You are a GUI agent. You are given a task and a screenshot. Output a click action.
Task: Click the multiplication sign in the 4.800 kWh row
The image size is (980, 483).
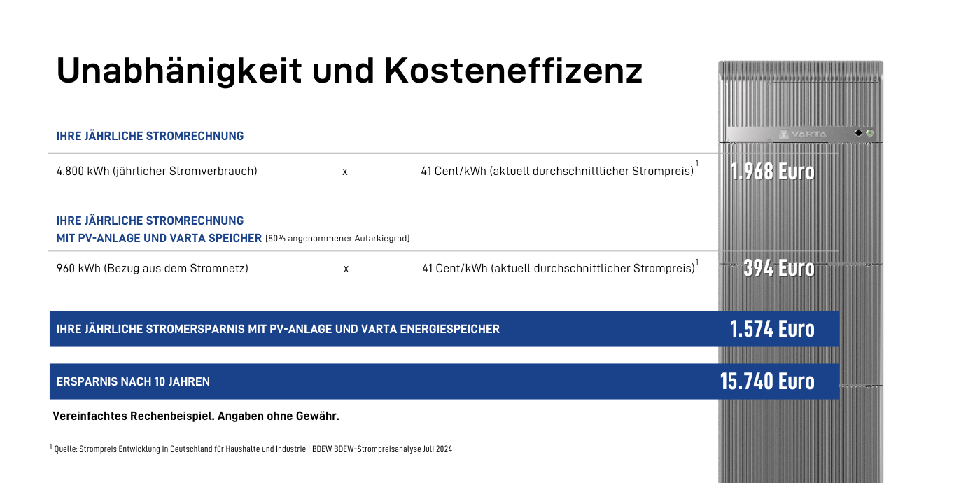coord(344,171)
